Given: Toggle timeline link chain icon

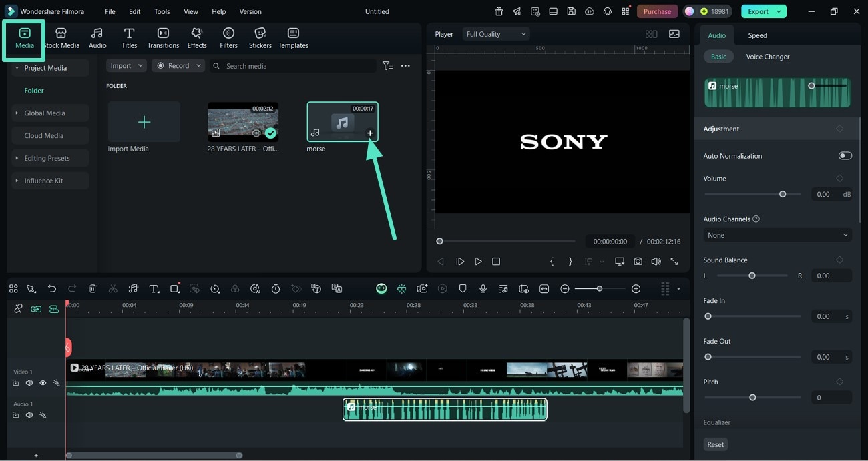Looking at the screenshot, I should click(x=18, y=309).
